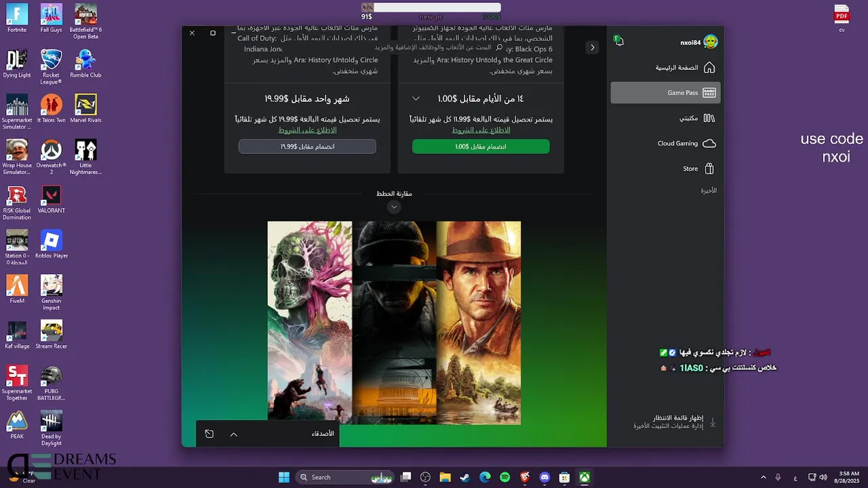868x488 pixels.
Task: Open the cv PDF file on desktop
Action: [842, 18]
